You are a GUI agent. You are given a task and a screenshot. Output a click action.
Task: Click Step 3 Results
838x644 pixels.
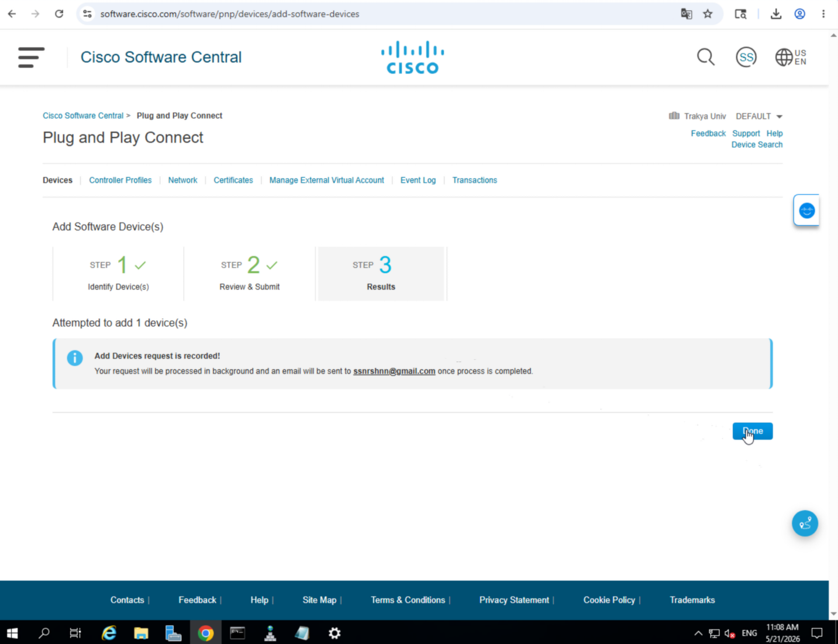tap(381, 274)
